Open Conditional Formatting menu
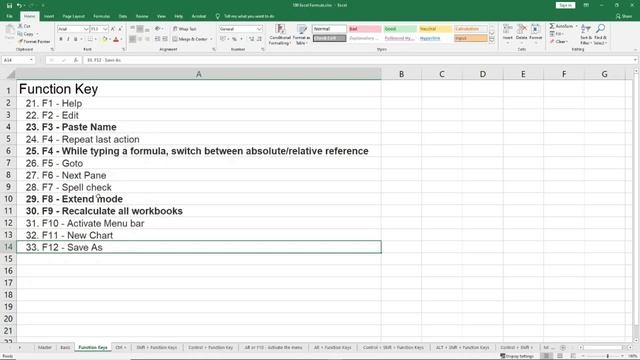Screen dimensions: 640x360 [x=280, y=34]
